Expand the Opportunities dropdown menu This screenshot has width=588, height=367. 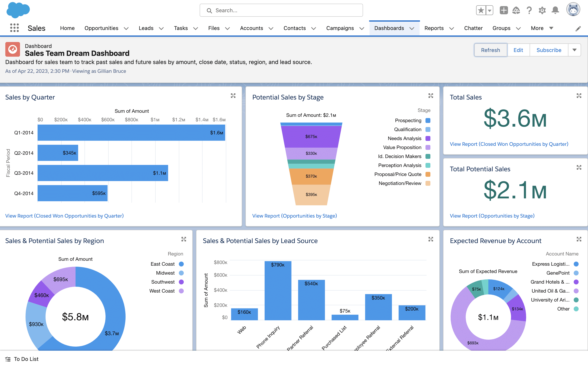[127, 28]
